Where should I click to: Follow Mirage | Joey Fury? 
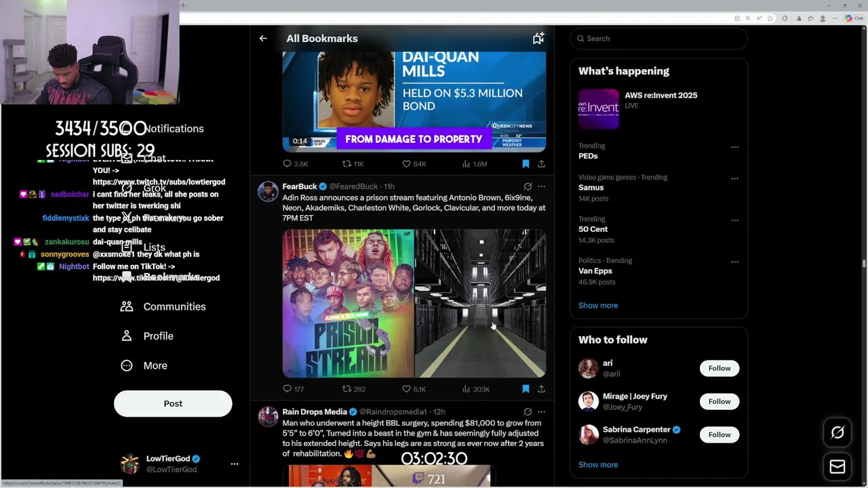(x=719, y=401)
